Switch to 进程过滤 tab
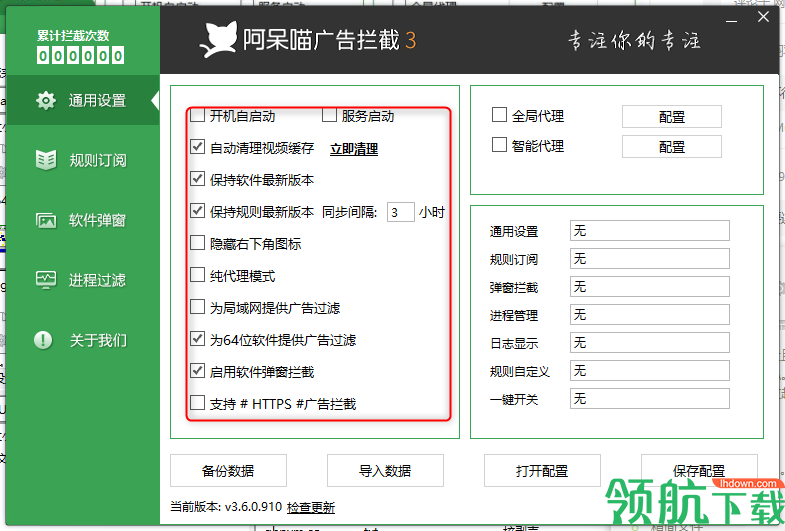This screenshot has width=785, height=531. 98,280
